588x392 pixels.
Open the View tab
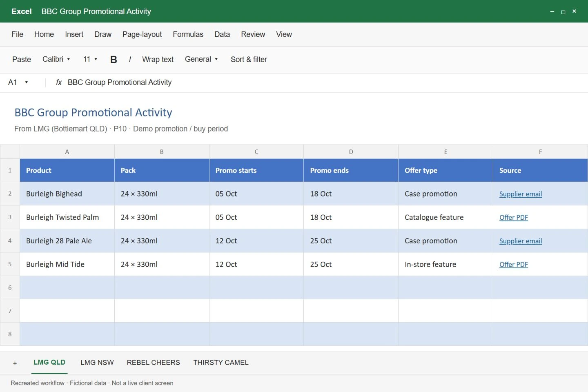pos(284,34)
